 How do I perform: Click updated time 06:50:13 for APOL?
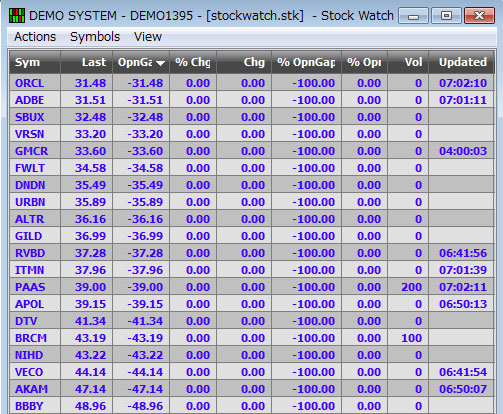[463, 304]
